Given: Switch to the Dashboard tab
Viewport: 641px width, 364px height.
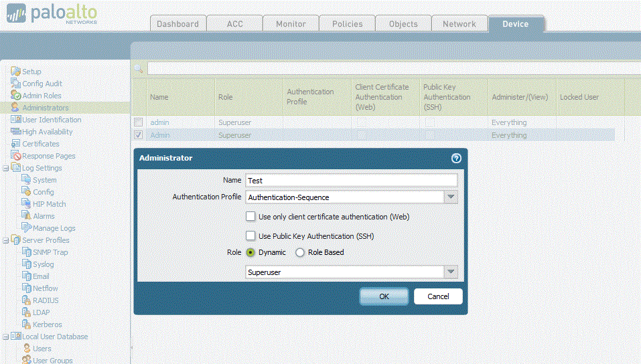Looking at the screenshot, I should click(x=177, y=23).
